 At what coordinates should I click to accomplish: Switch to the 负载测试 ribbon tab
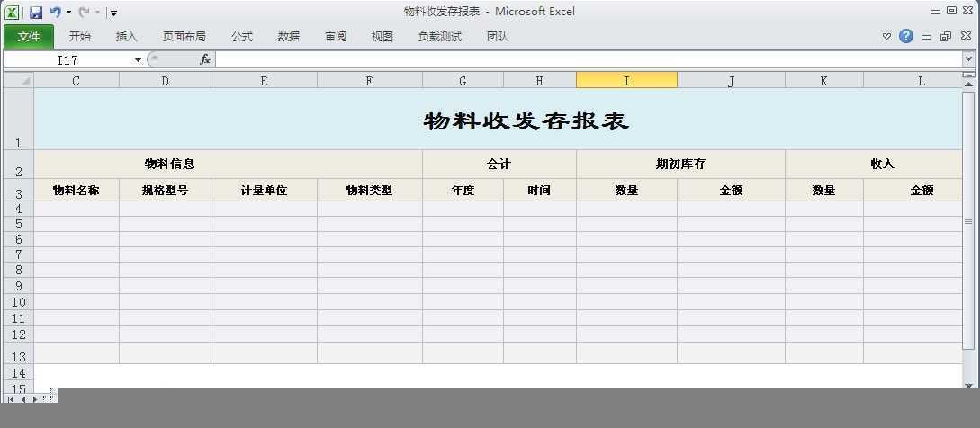[440, 37]
